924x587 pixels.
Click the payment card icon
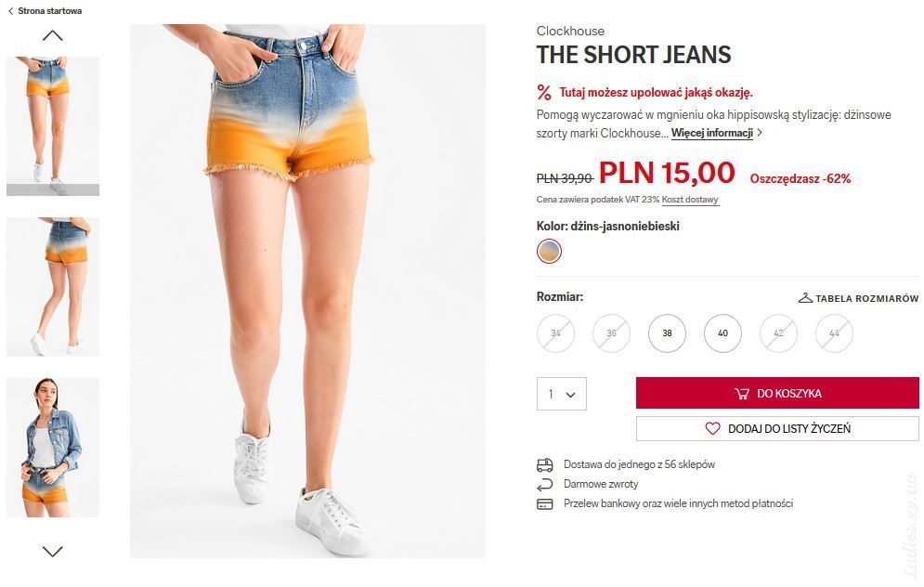click(x=544, y=504)
